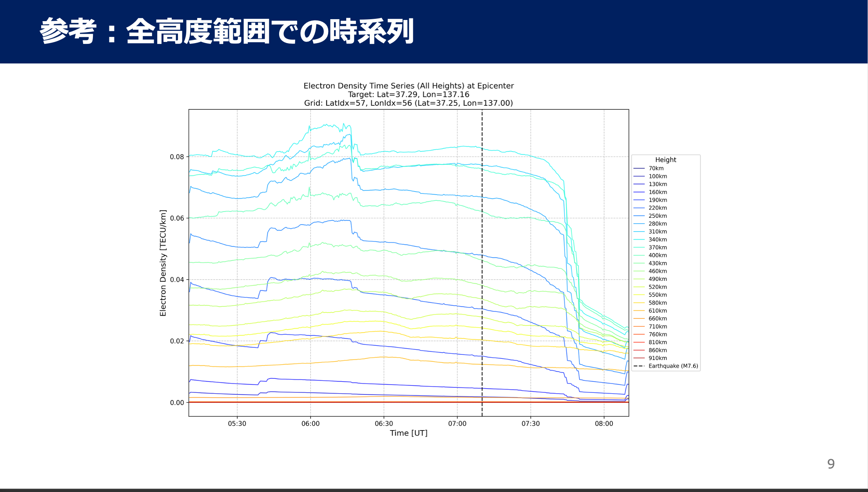Click the 70km legend entry
This screenshot has width=868, height=492.
(x=656, y=168)
